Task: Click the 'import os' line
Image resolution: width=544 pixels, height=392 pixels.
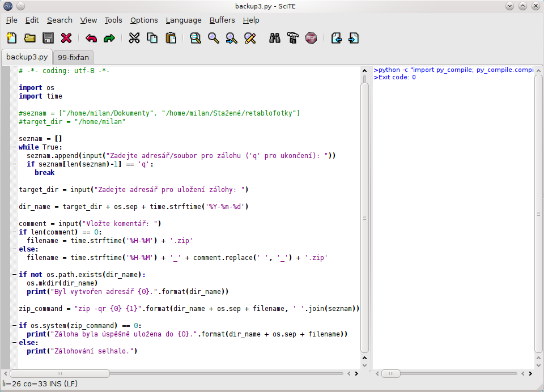Action: [x=36, y=88]
